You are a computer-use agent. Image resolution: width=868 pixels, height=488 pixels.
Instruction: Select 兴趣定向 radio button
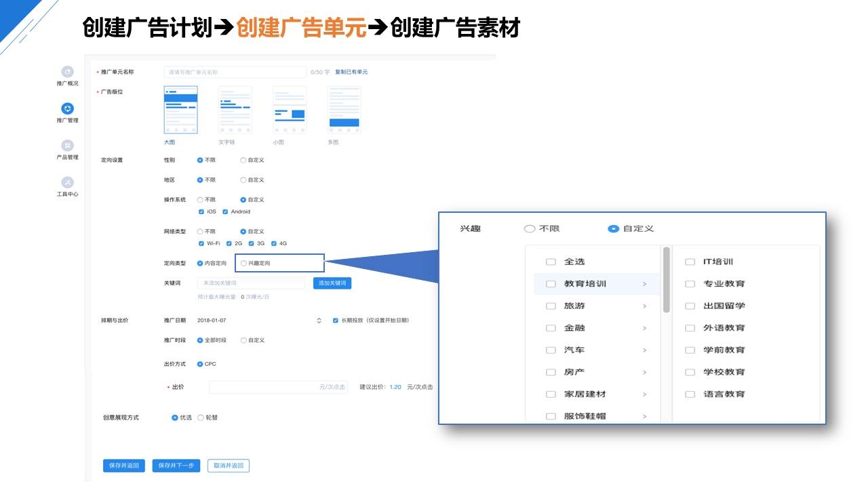[244, 263]
